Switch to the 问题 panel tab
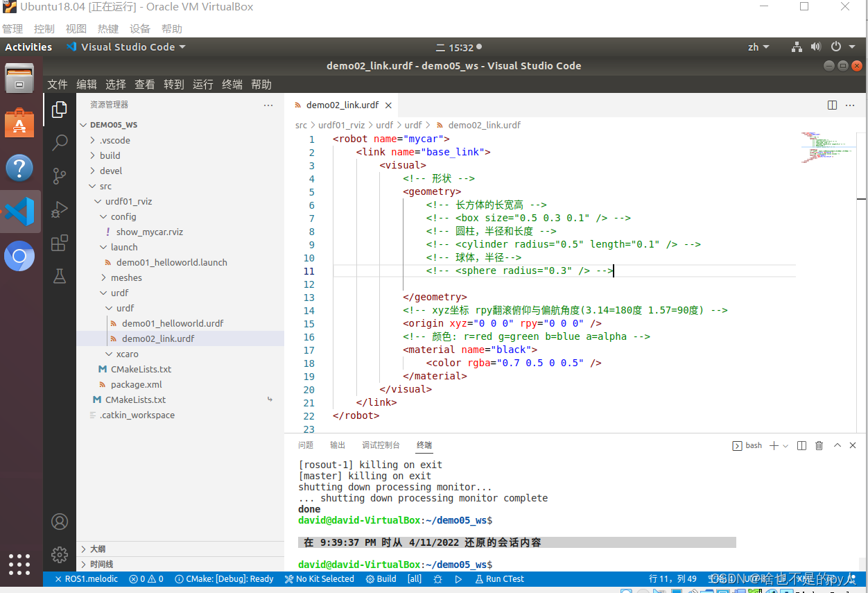 tap(306, 445)
